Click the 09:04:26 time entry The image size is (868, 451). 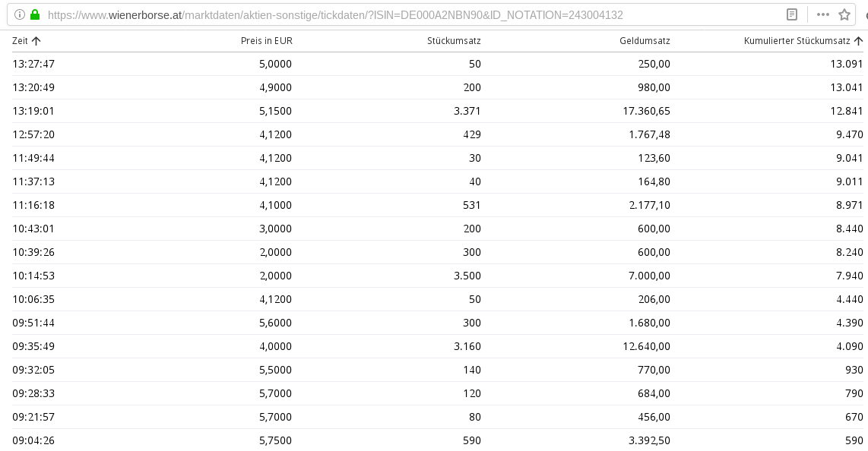click(x=33, y=440)
